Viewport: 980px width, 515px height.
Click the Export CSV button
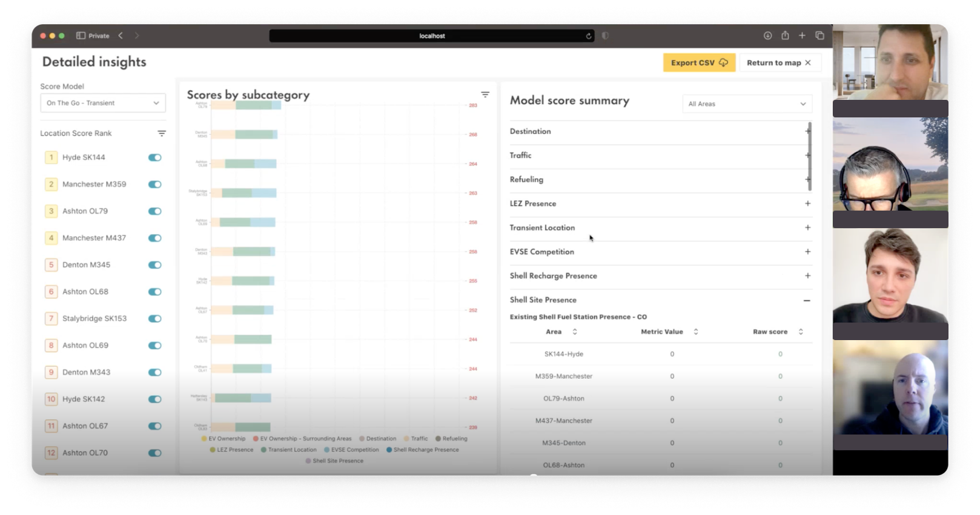tap(699, 63)
